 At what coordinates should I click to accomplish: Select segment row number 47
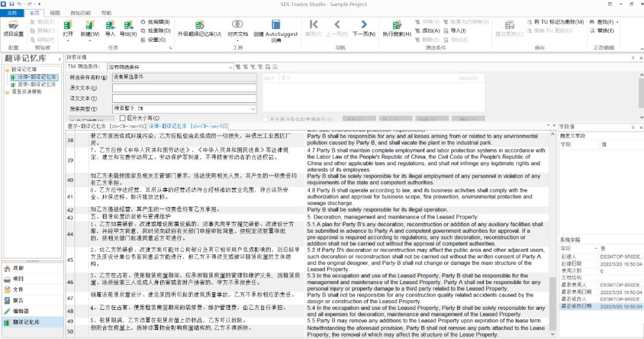70,298
